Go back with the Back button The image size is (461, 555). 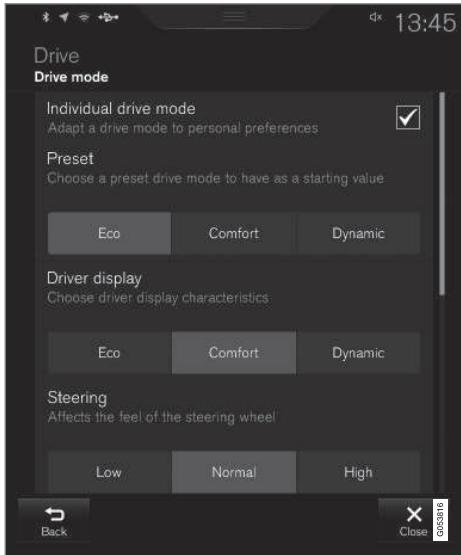pos(54,520)
